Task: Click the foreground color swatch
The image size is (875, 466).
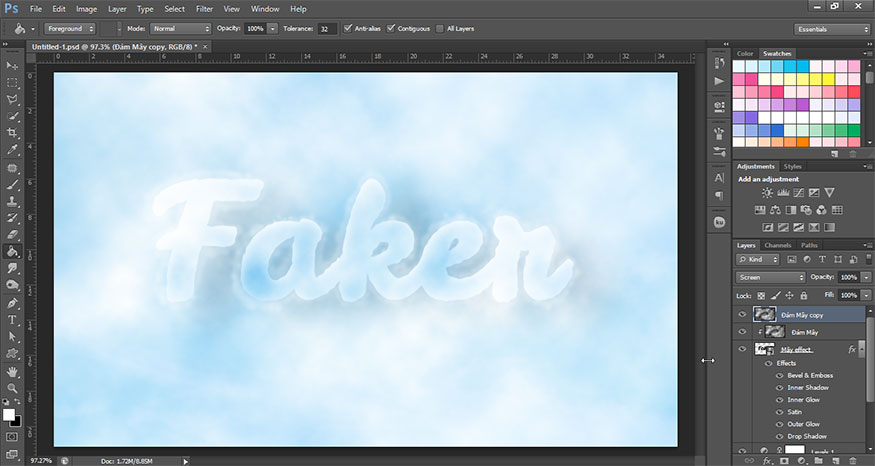Action: coord(8,415)
